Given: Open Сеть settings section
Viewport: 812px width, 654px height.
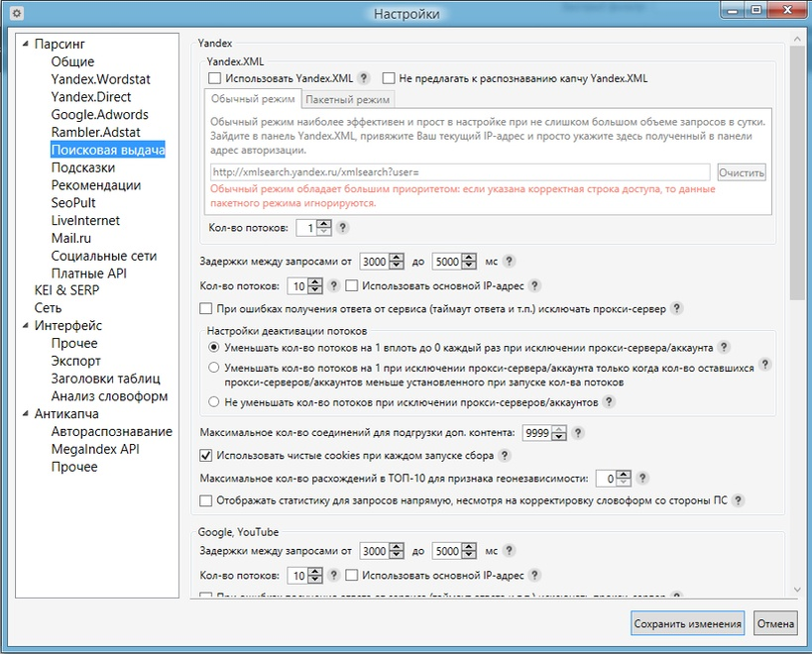Looking at the screenshot, I should [48, 308].
